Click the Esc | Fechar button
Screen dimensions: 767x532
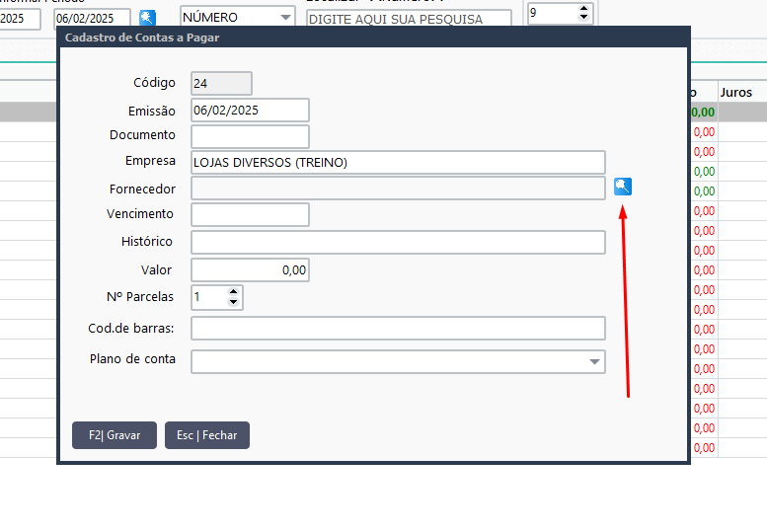click(207, 435)
